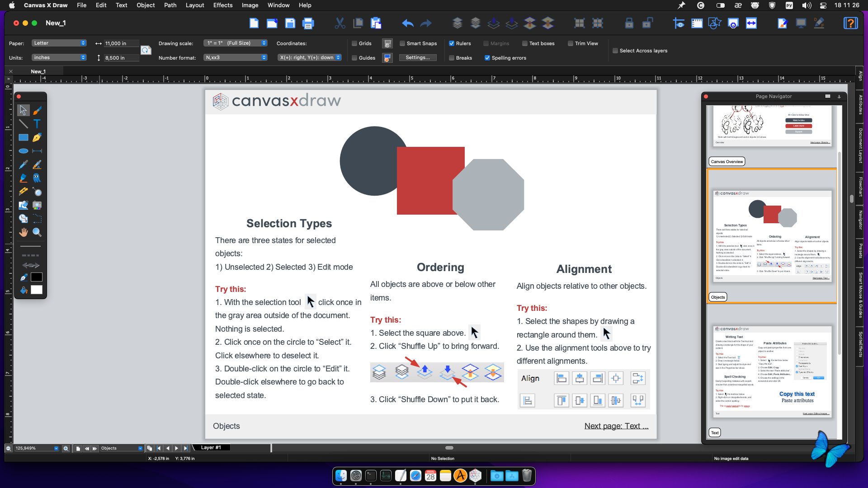The height and width of the screenshot is (488, 868).
Task: Open the Effects menu
Action: (x=222, y=5)
